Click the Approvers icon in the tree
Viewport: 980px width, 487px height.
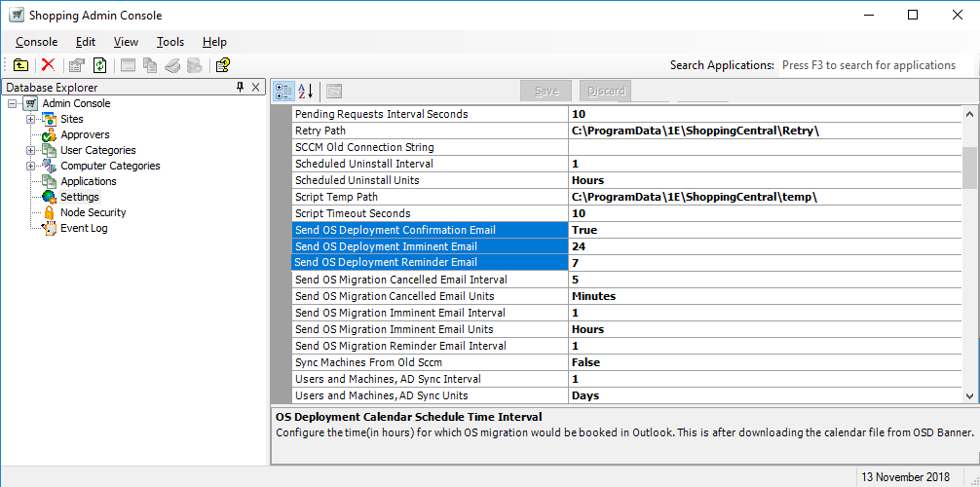coord(49,134)
